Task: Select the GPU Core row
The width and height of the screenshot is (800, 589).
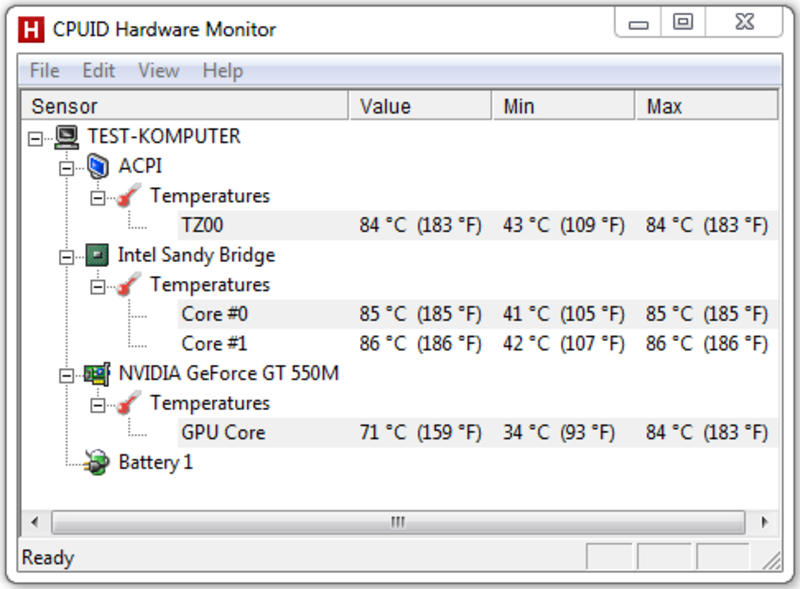Action: click(x=478, y=432)
